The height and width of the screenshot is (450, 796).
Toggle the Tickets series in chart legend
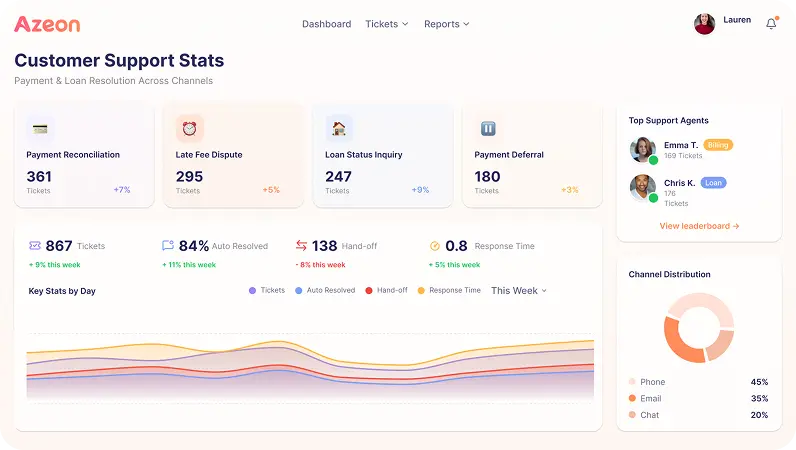tap(266, 290)
